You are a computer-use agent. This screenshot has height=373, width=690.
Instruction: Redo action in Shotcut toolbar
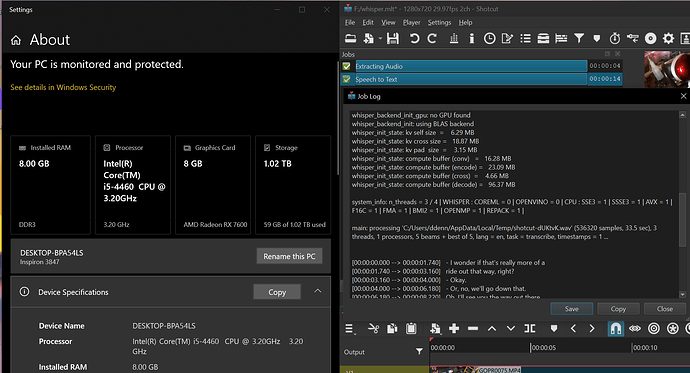tap(432, 39)
